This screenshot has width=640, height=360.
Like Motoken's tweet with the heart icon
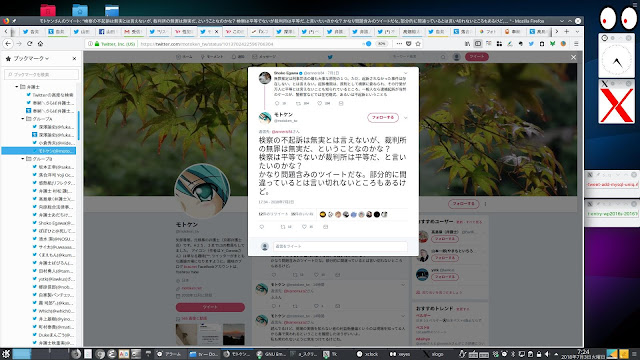point(304,227)
